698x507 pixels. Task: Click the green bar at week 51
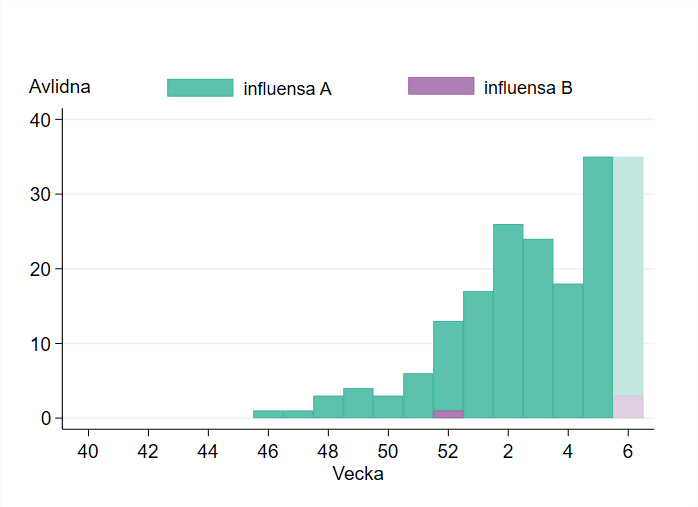[418, 395]
